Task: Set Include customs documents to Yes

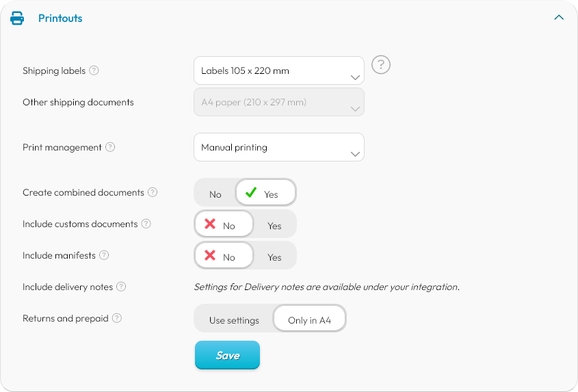Action: pyautogui.click(x=274, y=226)
